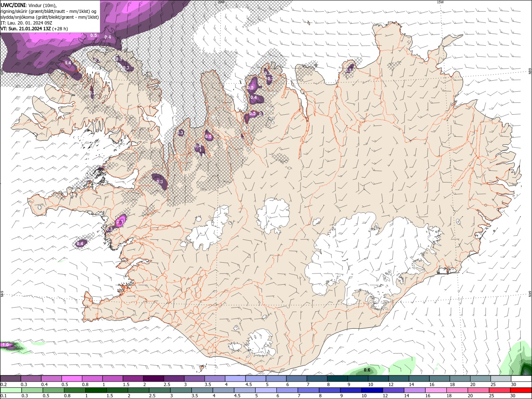Click the 'rigning/skúrir' legend description line

49,11
